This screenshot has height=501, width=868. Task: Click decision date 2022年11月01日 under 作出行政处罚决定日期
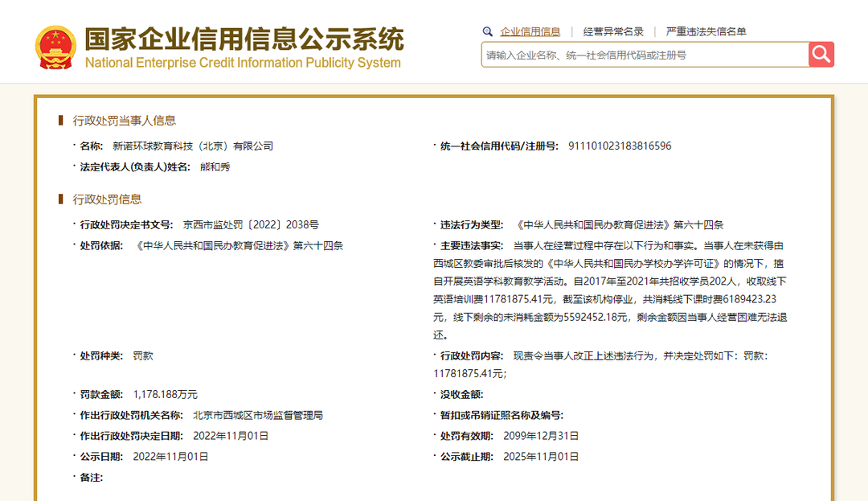point(231,436)
